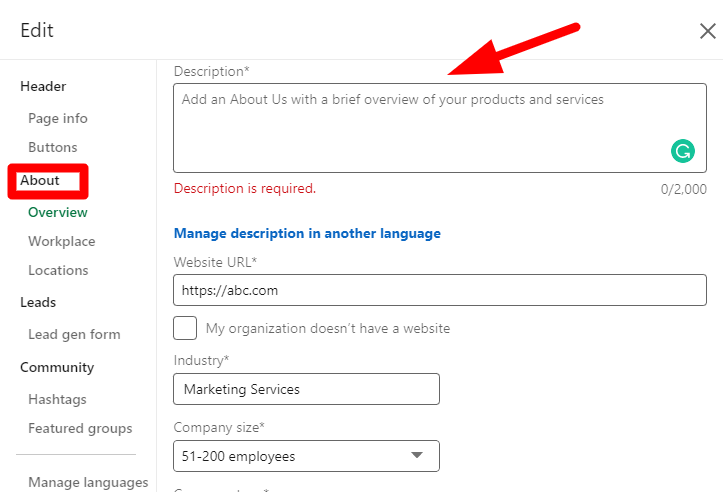
Task: Select the Overview sidebar item
Action: tap(58, 212)
